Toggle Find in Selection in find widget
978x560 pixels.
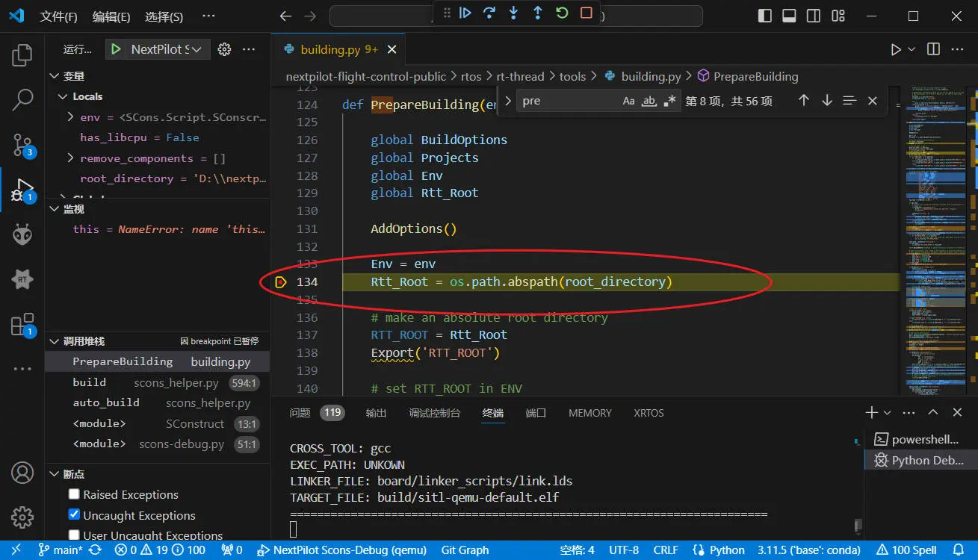849,101
